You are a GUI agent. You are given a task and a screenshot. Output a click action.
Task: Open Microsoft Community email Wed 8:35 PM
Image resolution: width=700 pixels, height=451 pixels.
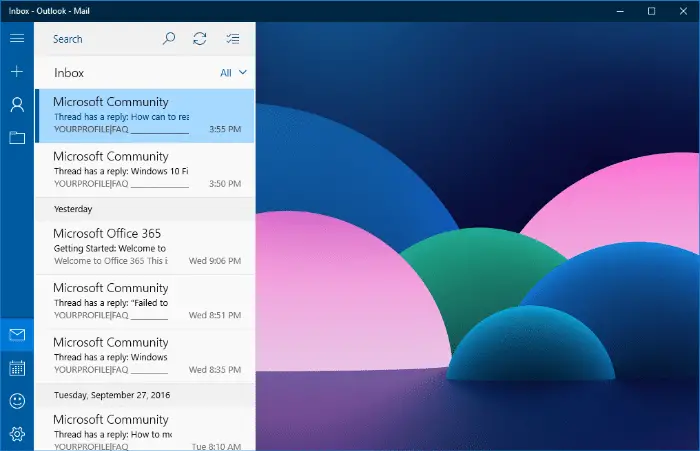tap(145, 356)
